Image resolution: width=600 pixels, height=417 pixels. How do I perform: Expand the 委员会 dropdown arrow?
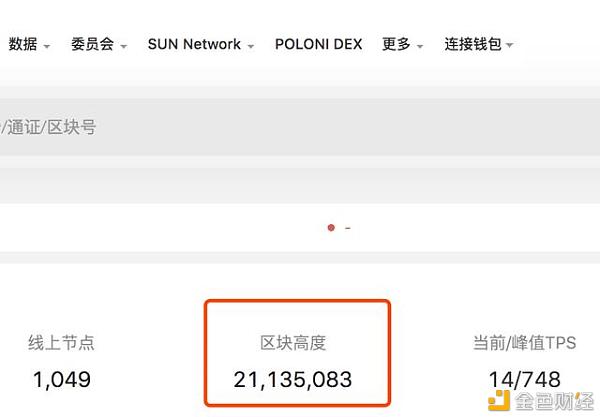(123, 46)
